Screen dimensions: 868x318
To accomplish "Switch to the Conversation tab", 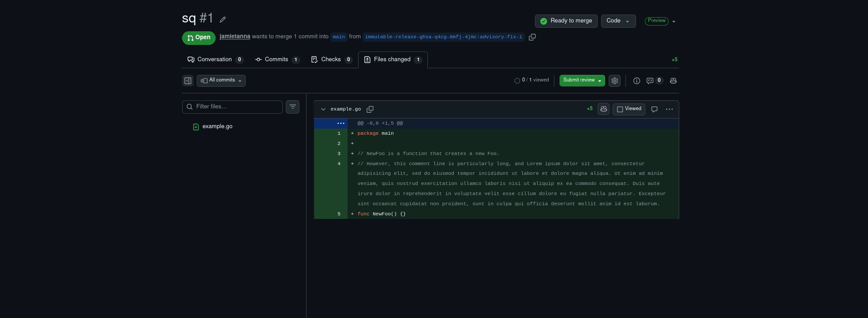I will point(215,59).
